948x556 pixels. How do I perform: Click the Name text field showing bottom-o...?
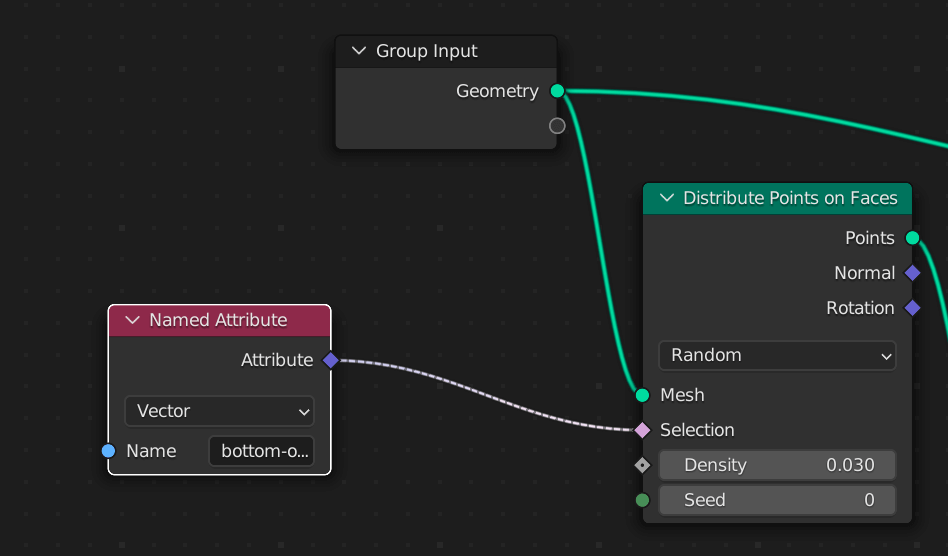[261, 451]
